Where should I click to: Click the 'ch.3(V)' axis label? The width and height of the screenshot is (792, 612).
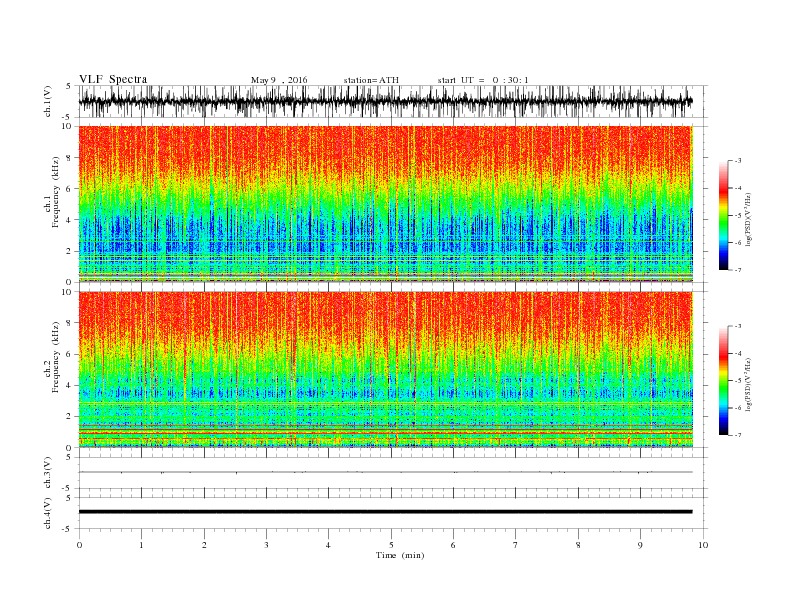[x=48, y=473]
